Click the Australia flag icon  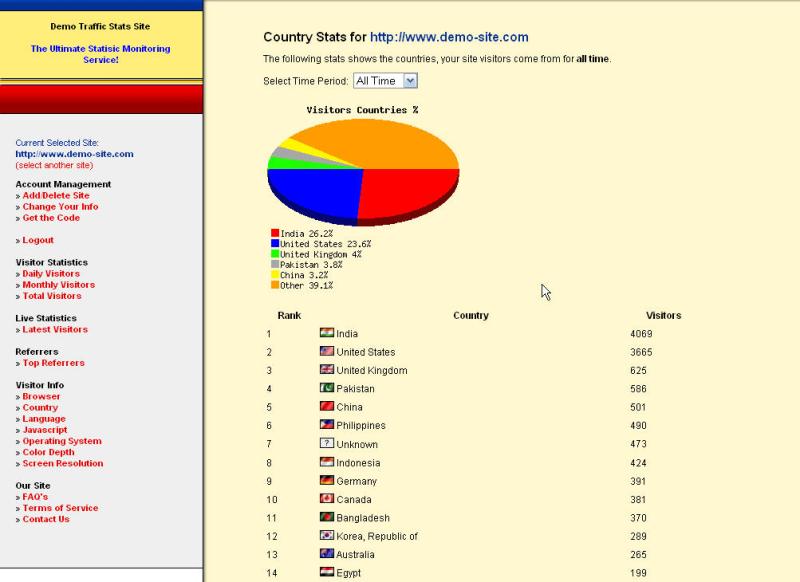click(327, 553)
